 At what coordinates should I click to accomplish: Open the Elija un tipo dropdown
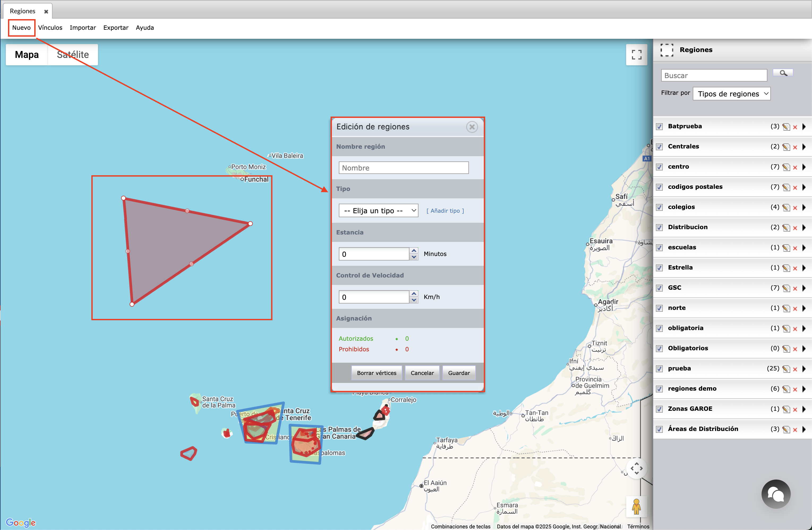pyautogui.click(x=378, y=211)
